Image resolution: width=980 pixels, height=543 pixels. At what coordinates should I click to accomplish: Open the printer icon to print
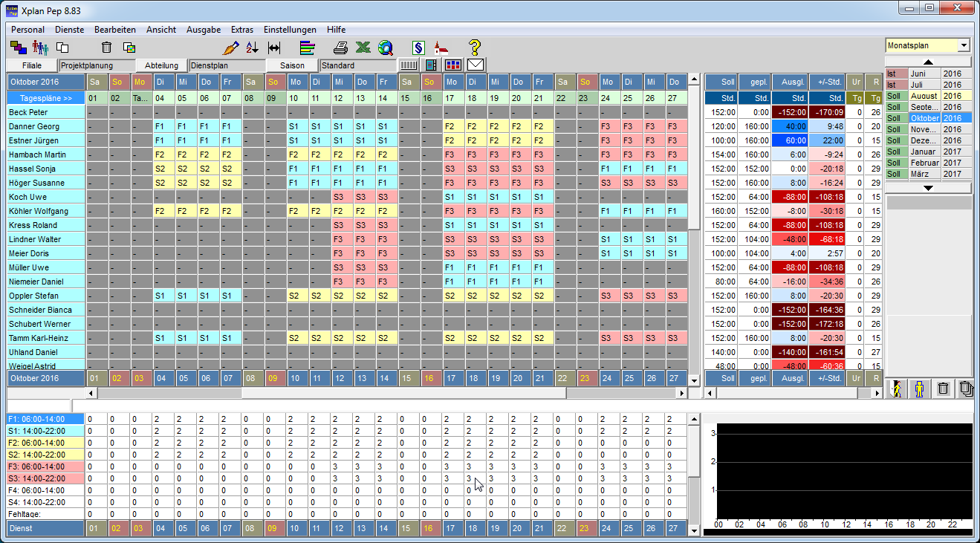[x=340, y=48]
